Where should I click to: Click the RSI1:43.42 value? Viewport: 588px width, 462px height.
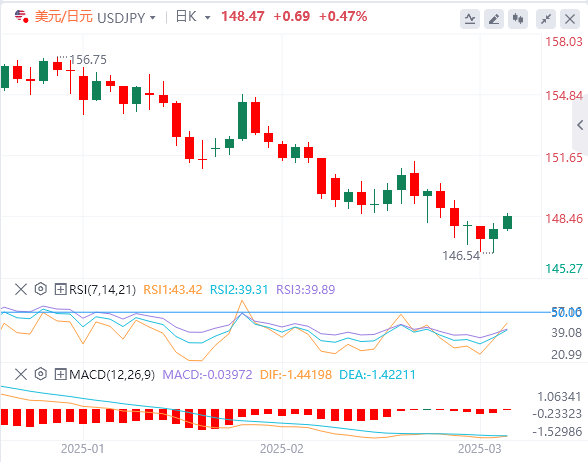pos(173,290)
